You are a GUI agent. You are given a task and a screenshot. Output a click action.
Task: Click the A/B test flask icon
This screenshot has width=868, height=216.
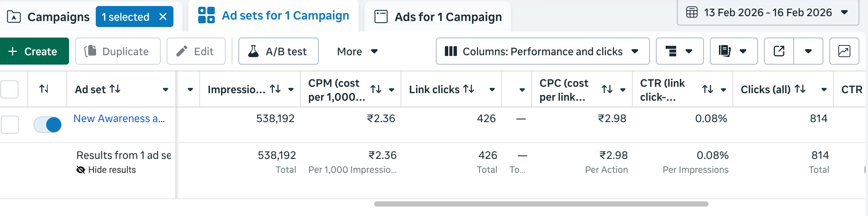tap(254, 51)
